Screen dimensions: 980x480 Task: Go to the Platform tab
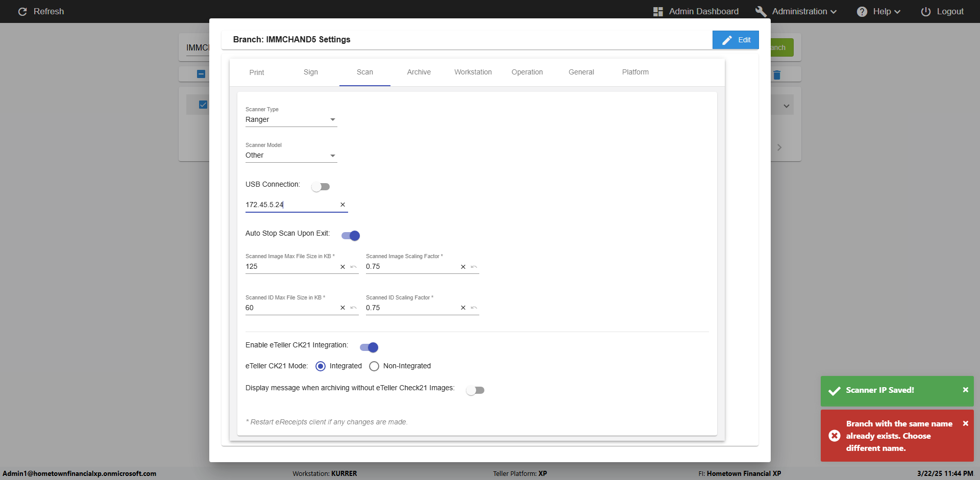click(x=635, y=72)
